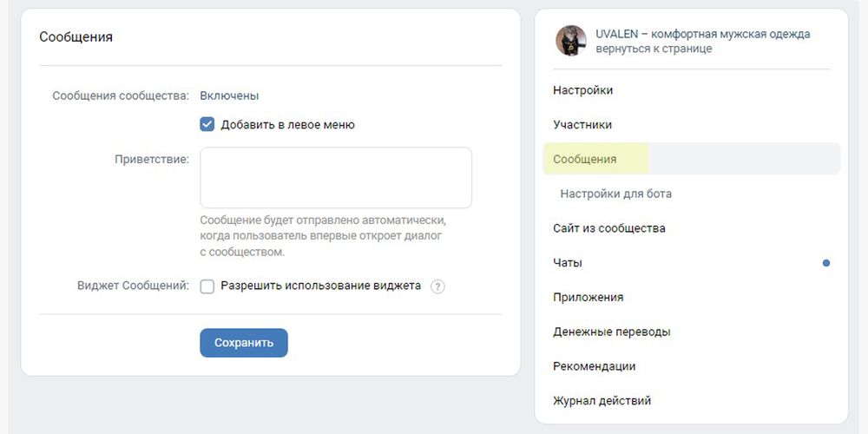Viewport: 868px width, 434px height.
Task: Uncheck "Добавить в левое меню" checkbox
Action: click(x=207, y=124)
